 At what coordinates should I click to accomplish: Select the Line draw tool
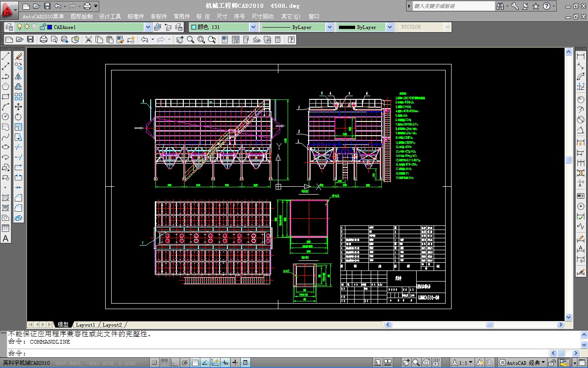pyautogui.click(x=6, y=56)
